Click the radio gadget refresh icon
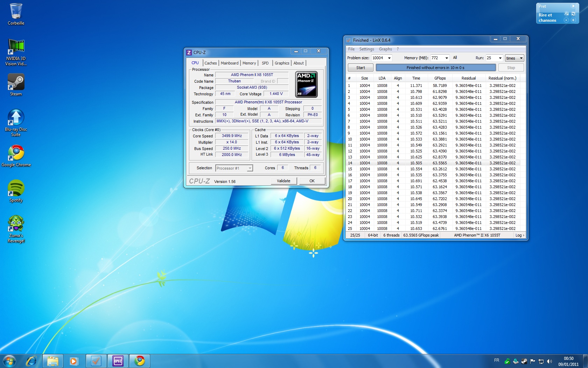This screenshot has height=368, width=588. tap(573, 14)
